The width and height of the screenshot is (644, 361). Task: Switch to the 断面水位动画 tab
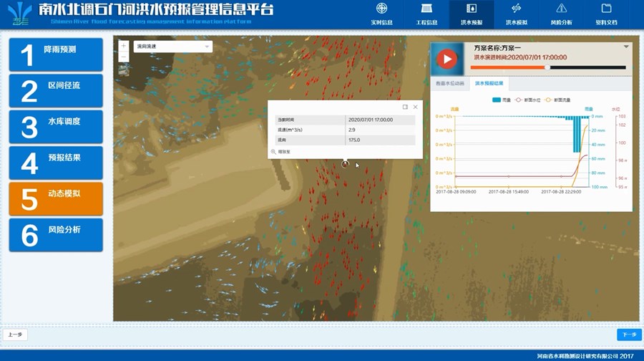point(449,83)
